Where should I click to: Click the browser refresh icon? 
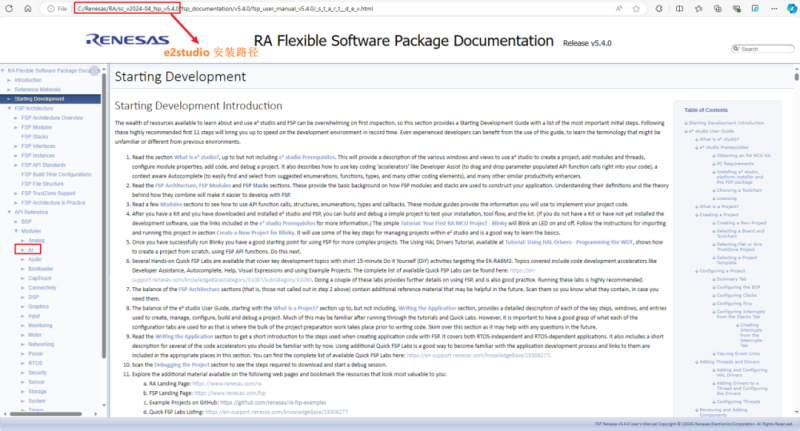coord(9,9)
